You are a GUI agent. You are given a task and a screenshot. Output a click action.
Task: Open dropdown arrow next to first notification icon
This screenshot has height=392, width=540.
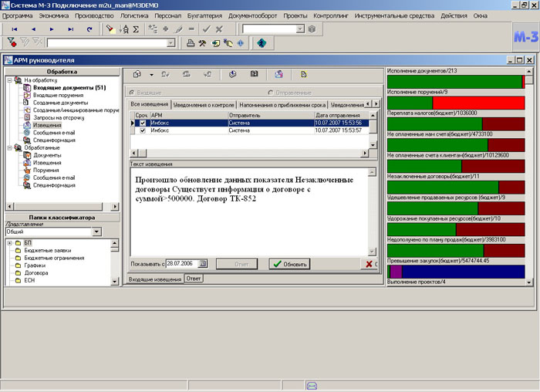[151, 75]
